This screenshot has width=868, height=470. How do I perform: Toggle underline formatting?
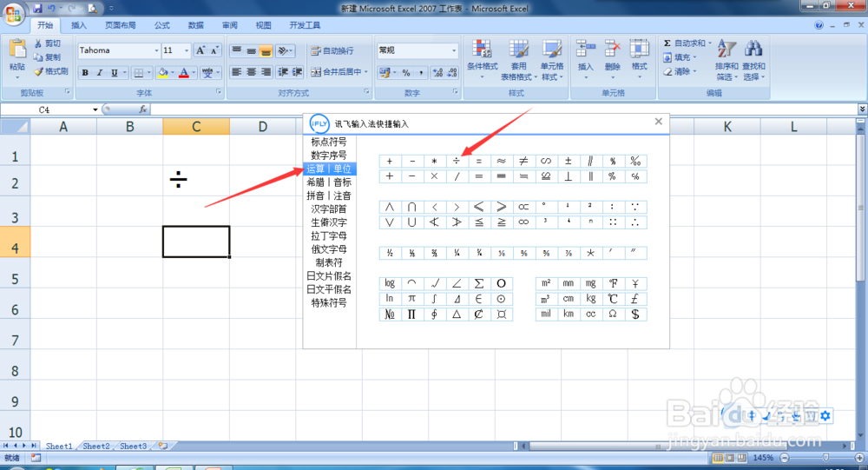pyautogui.click(x=114, y=73)
